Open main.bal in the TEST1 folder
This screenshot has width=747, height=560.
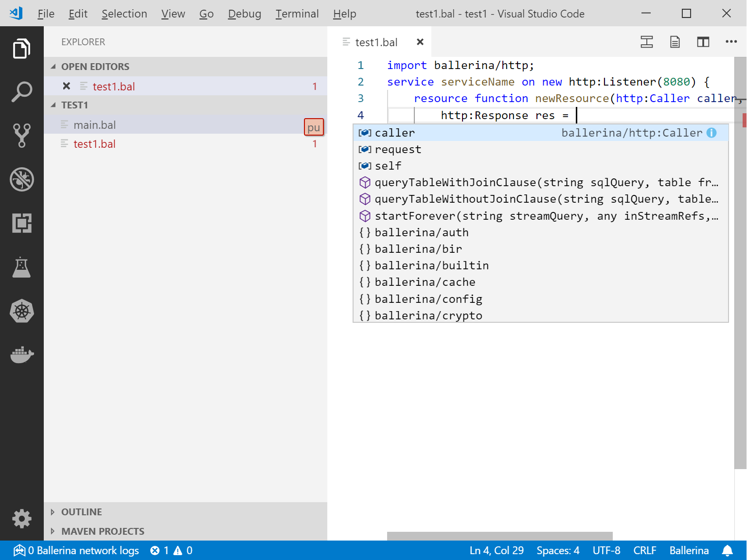pyautogui.click(x=185, y=125)
